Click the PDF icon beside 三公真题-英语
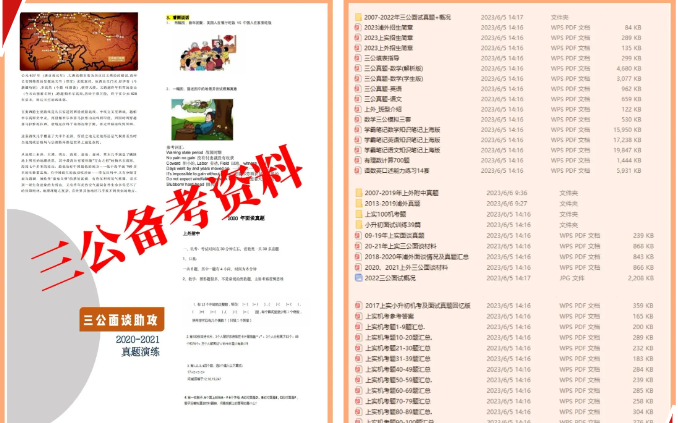 358,89
